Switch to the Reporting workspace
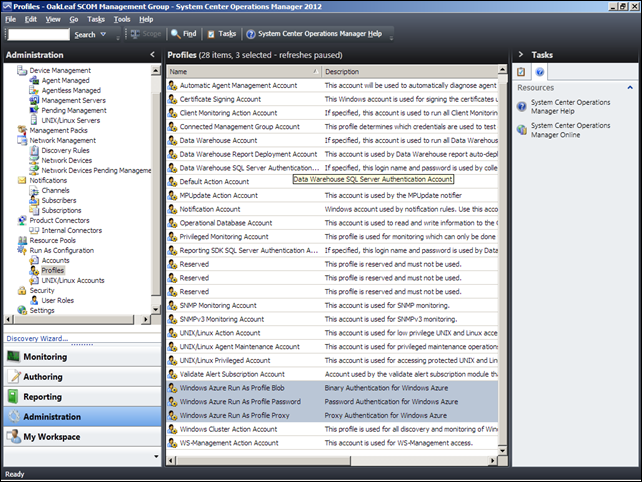Screen dimensions: 642x482 (x=82, y=397)
